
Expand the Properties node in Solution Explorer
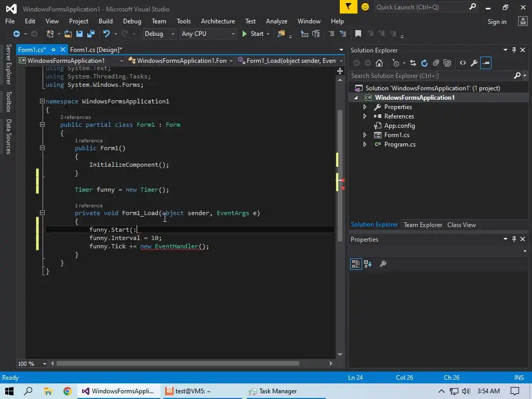click(x=365, y=107)
